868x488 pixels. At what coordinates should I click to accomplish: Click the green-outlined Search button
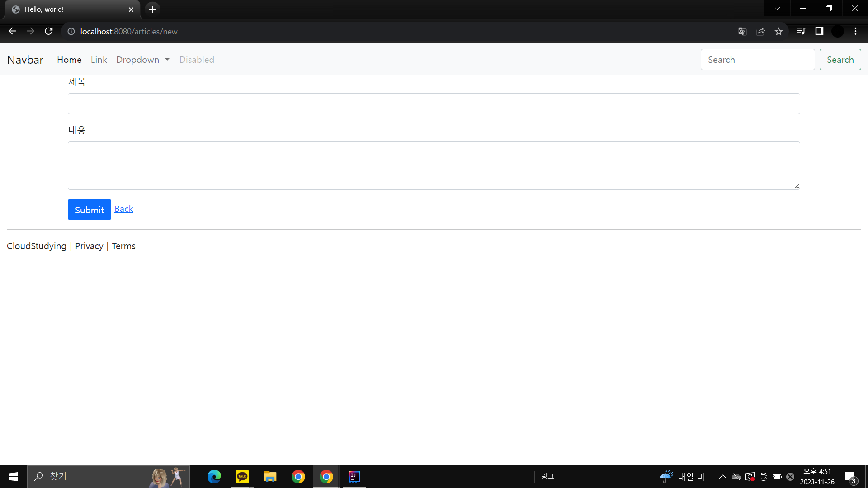tap(840, 60)
